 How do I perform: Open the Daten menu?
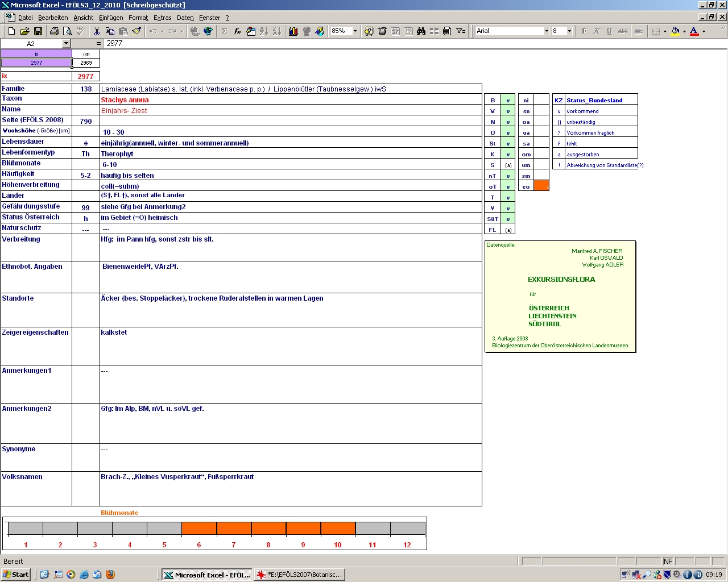185,18
